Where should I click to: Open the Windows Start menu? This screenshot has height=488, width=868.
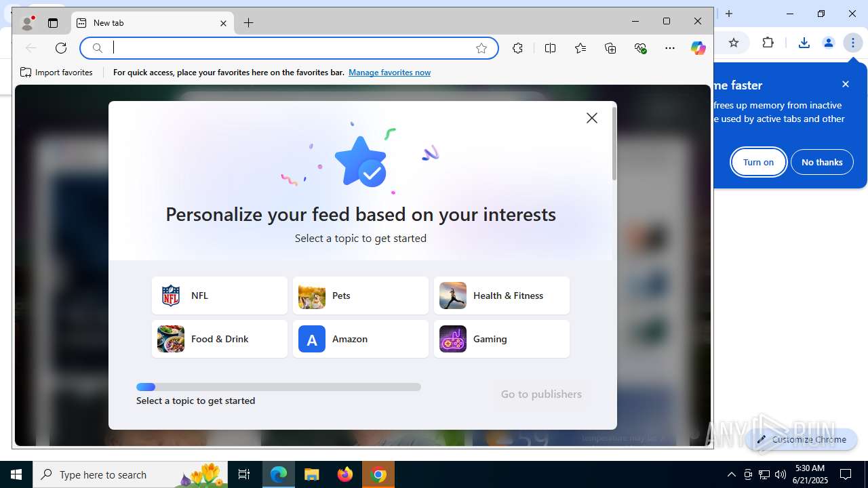(16, 474)
